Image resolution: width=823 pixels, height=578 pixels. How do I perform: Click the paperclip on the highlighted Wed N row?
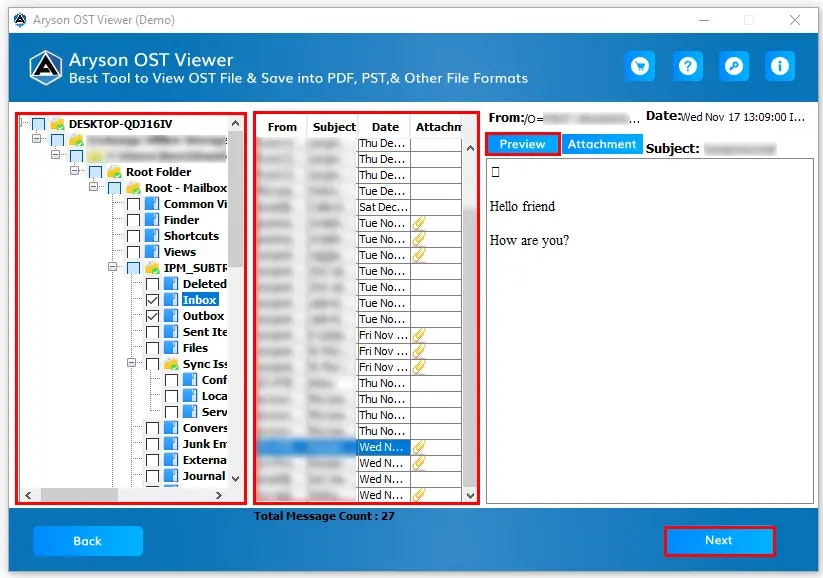click(x=418, y=447)
